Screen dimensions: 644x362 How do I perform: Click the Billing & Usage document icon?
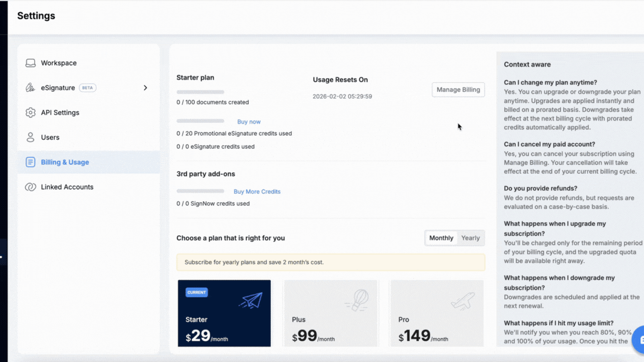point(30,162)
